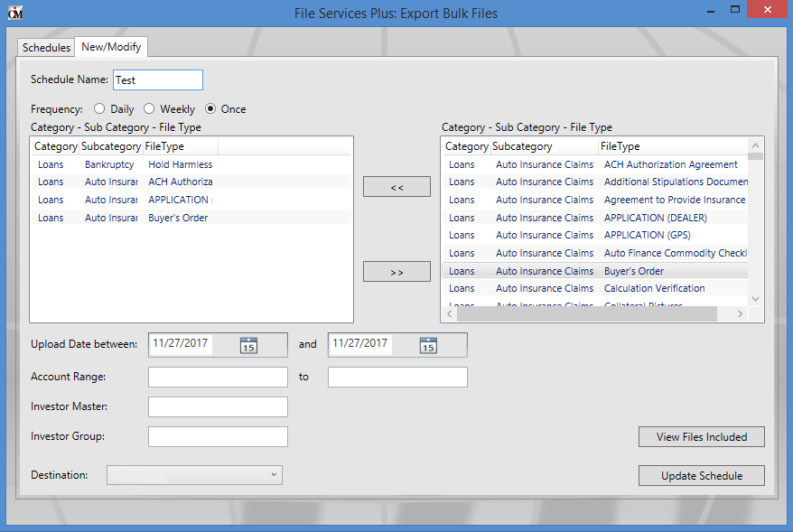
Task: Select the Weekly frequency option
Action: click(x=150, y=109)
